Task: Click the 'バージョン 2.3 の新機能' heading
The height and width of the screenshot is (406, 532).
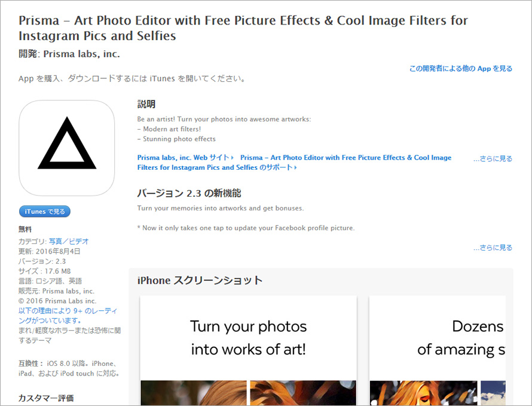Action: pos(189,193)
